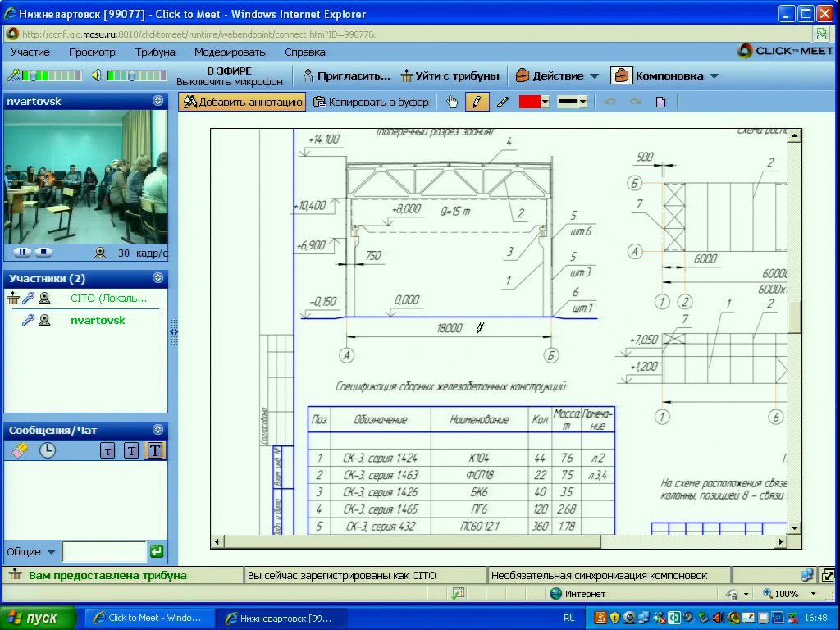Open the red annotation color dropdown

click(x=545, y=102)
